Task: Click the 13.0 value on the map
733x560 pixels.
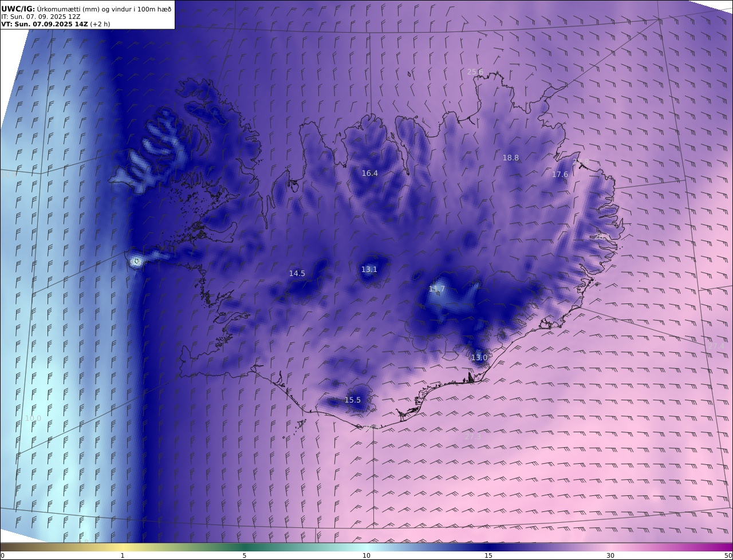Action: point(479,357)
